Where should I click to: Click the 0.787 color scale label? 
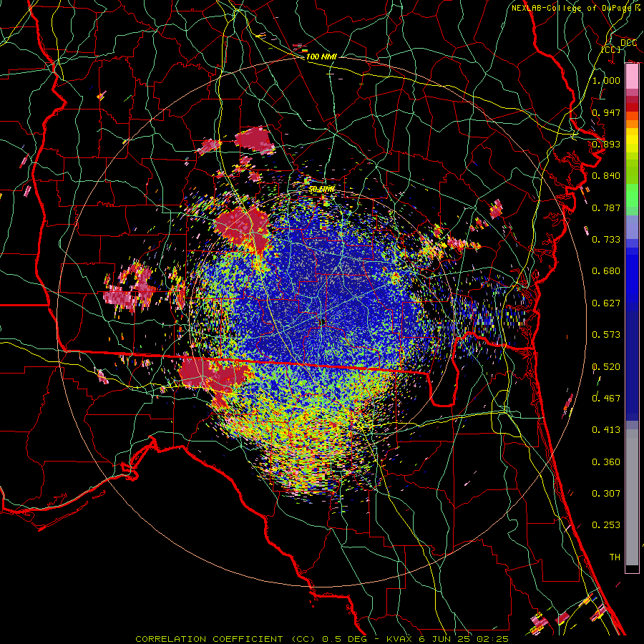click(x=606, y=208)
